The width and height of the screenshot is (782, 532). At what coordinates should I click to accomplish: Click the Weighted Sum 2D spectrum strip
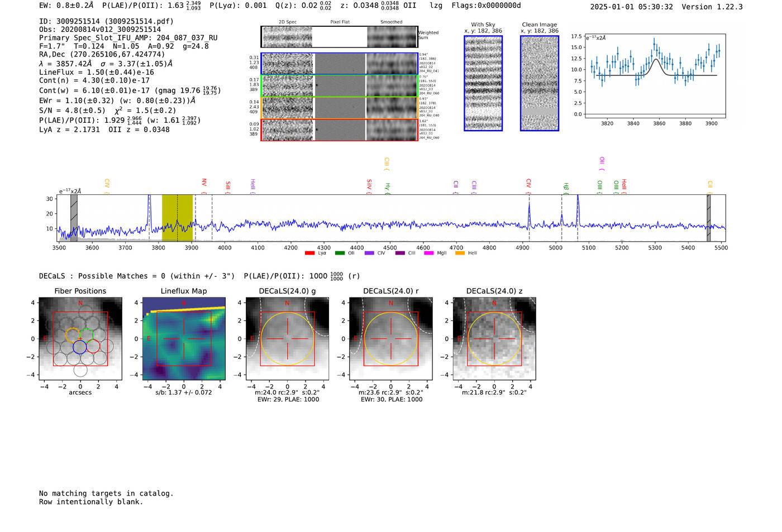pos(340,37)
